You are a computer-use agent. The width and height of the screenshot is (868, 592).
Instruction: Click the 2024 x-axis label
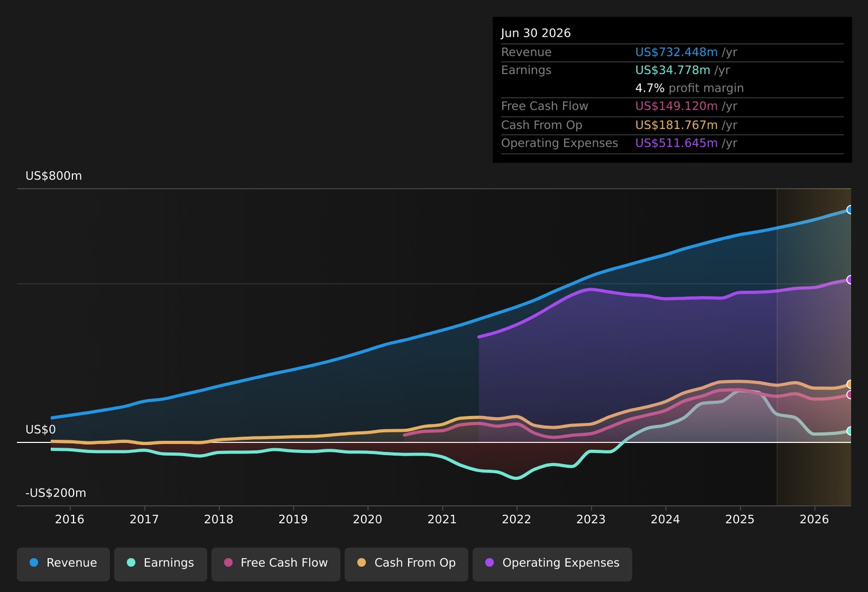[x=665, y=520]
